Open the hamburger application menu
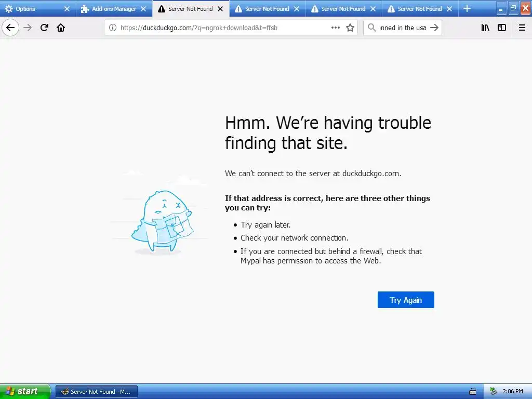The width and height of the screenshot is (532, 399). [522, 28]
